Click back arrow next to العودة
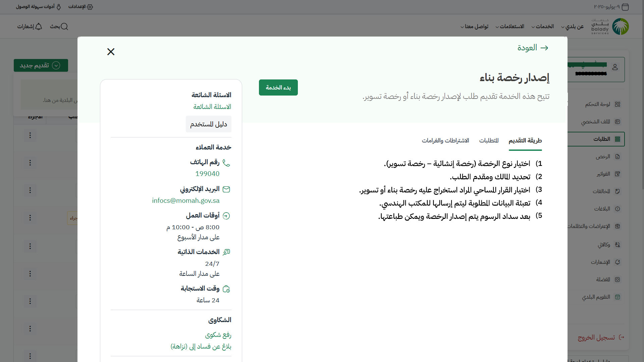 (x=544, y=48)
